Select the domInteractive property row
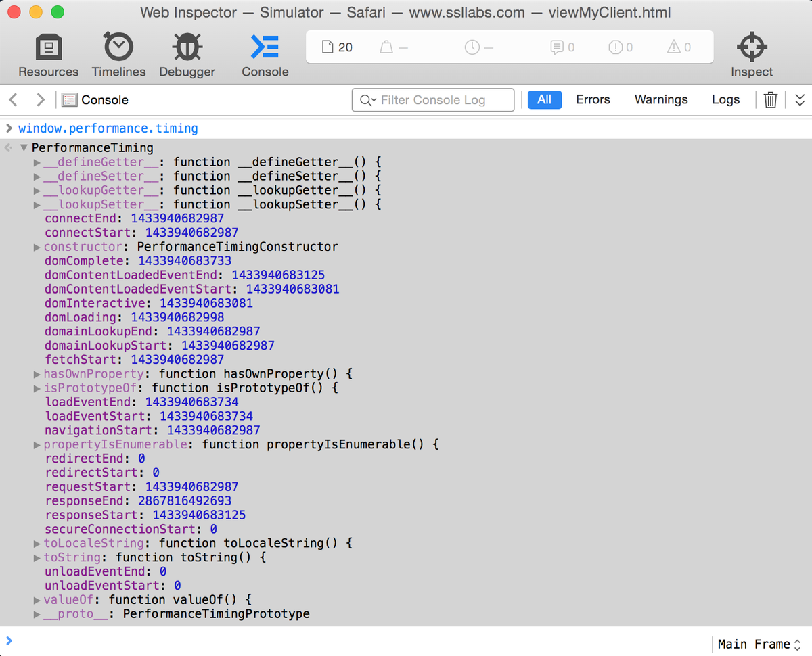This screenshot has height=656, width=812. click(149, 304)
